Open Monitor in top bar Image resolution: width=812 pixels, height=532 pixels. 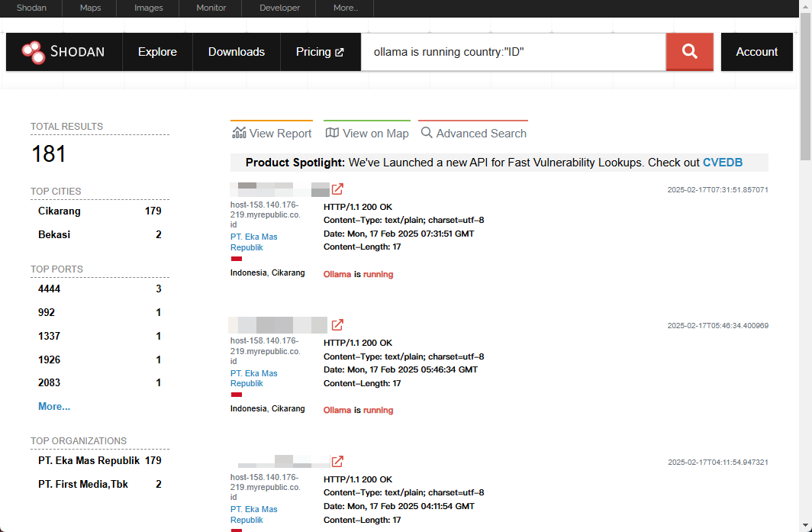tap(211, 8)
